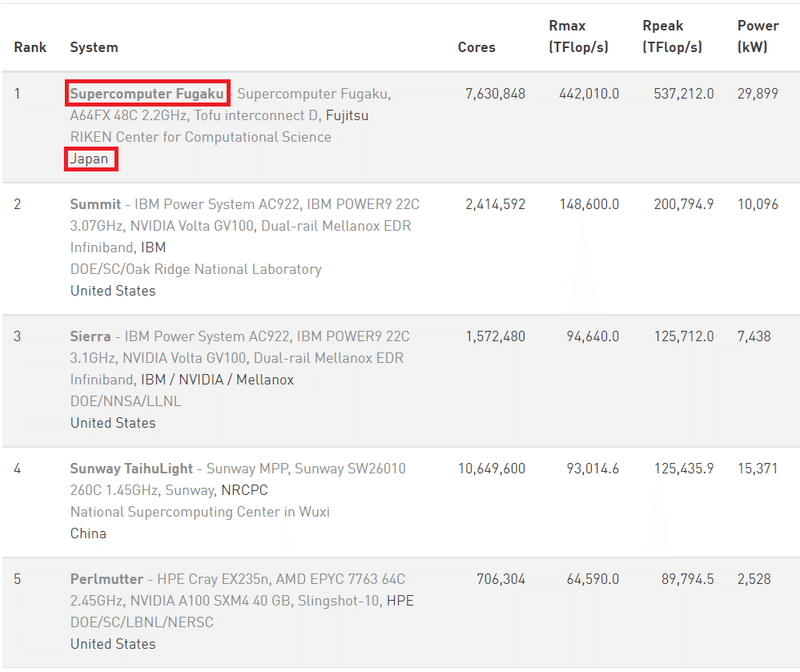
Task: Click Rmax value 64,590.0
Action: (x=593, y=579)
